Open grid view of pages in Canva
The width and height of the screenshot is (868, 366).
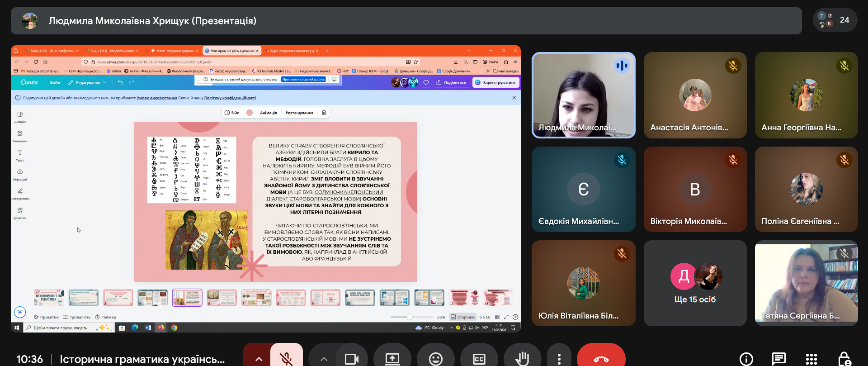tap(497, 317)
